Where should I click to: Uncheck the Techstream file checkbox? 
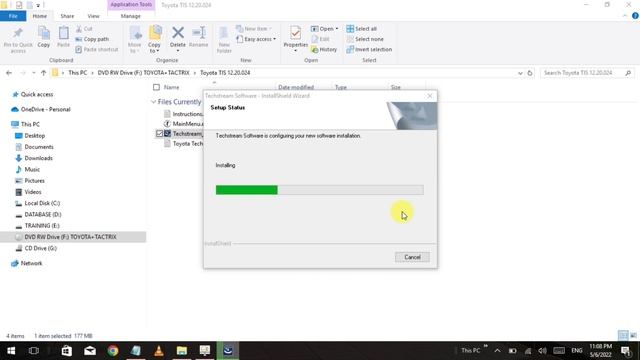(160, 133)
